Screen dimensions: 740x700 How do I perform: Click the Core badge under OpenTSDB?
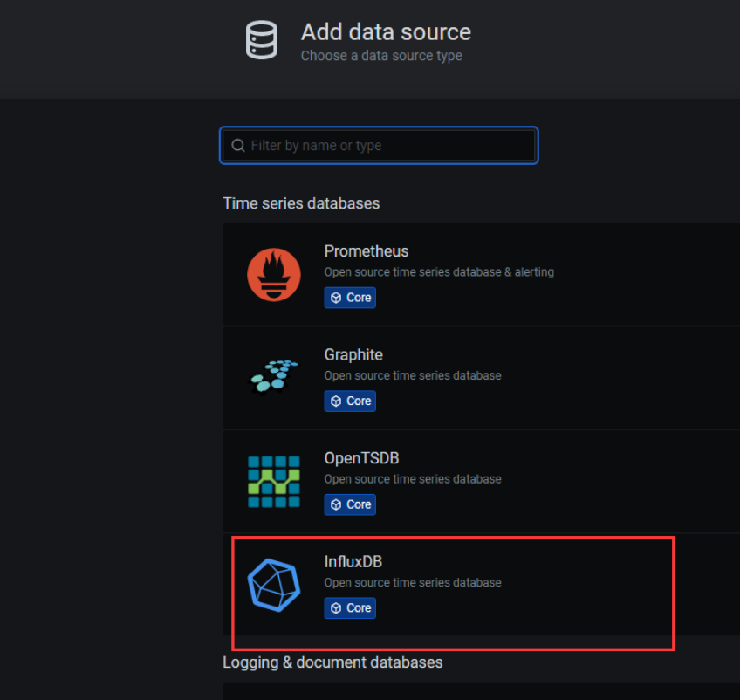pyautogui.click(x=350, y=504)
